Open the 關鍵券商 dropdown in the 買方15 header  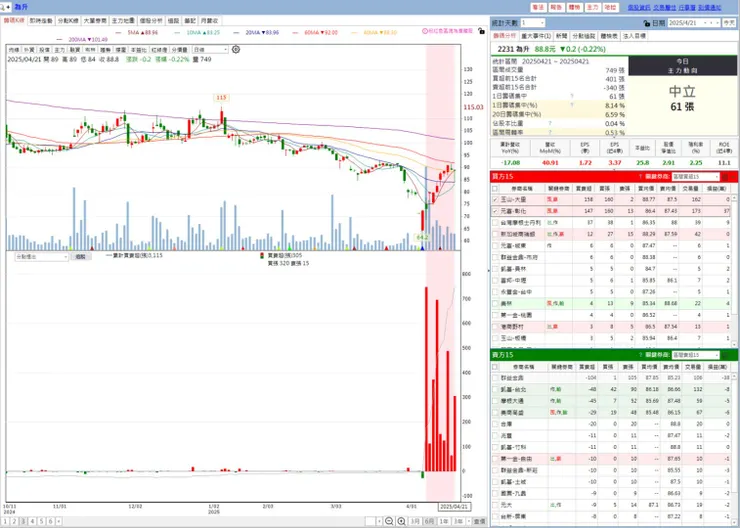pos(696,177)
